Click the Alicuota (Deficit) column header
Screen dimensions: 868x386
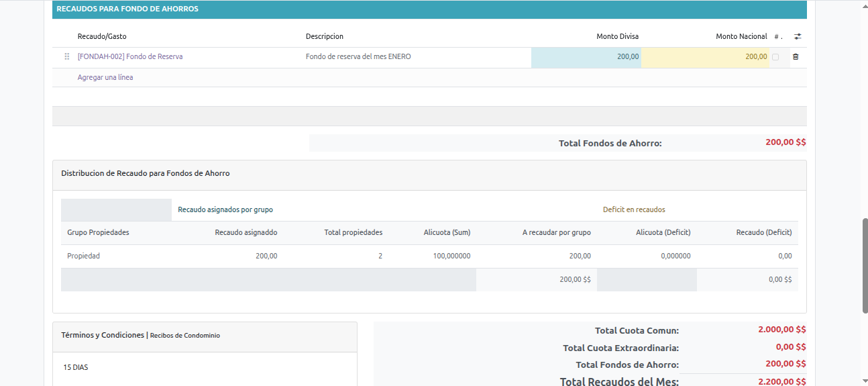click(663, 232)
